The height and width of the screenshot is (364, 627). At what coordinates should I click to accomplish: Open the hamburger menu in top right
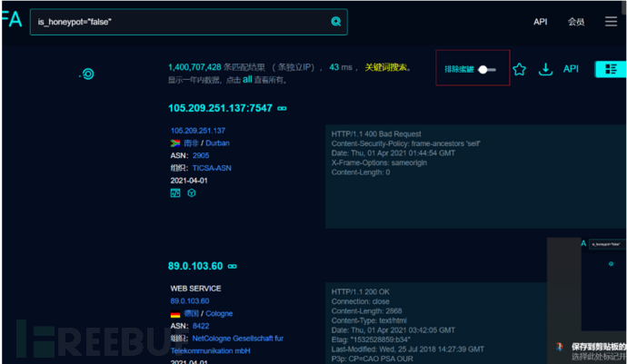611,22
